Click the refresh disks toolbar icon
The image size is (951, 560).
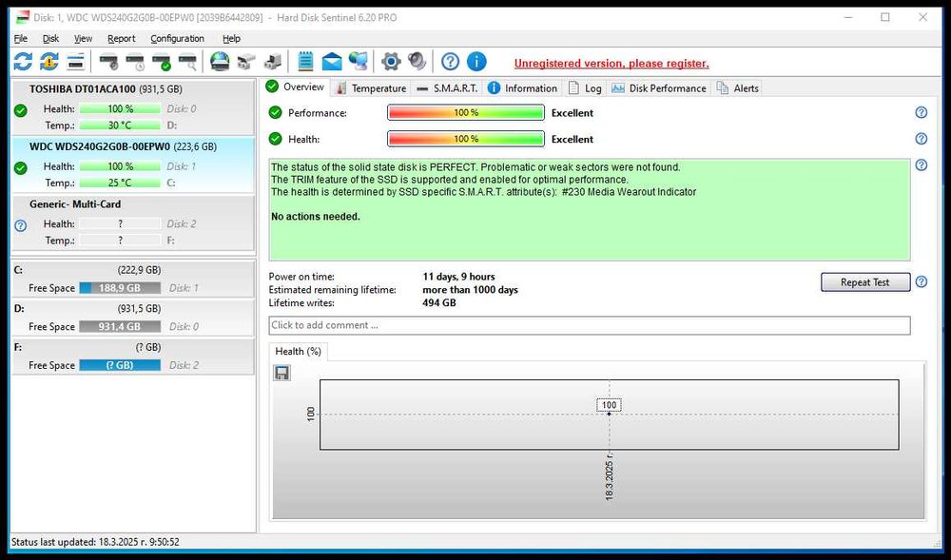point(23,61)
